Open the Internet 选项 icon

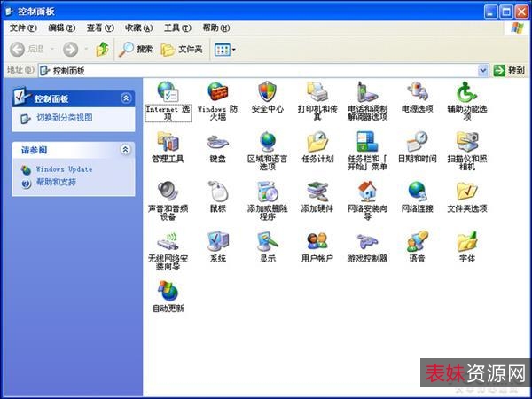[x=168, y=91]
